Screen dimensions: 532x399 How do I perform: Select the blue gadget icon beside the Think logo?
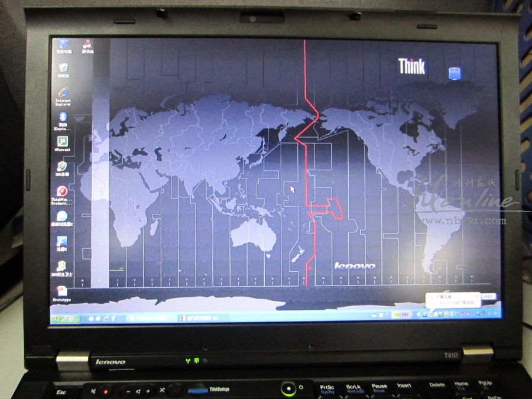[x=455, y=73]
